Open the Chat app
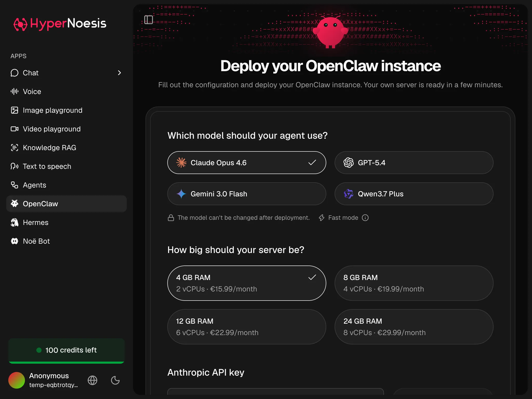532x399 pixels. point(66,73)
